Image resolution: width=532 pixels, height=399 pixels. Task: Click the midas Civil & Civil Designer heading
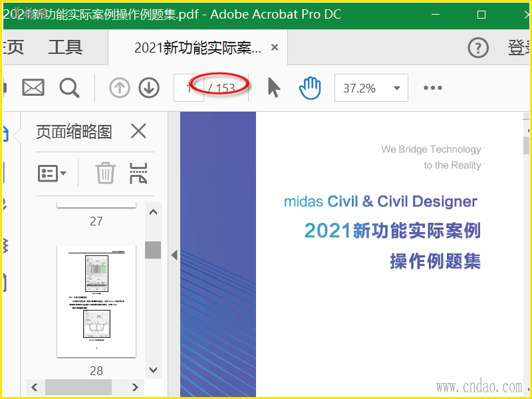click(380, 201)
